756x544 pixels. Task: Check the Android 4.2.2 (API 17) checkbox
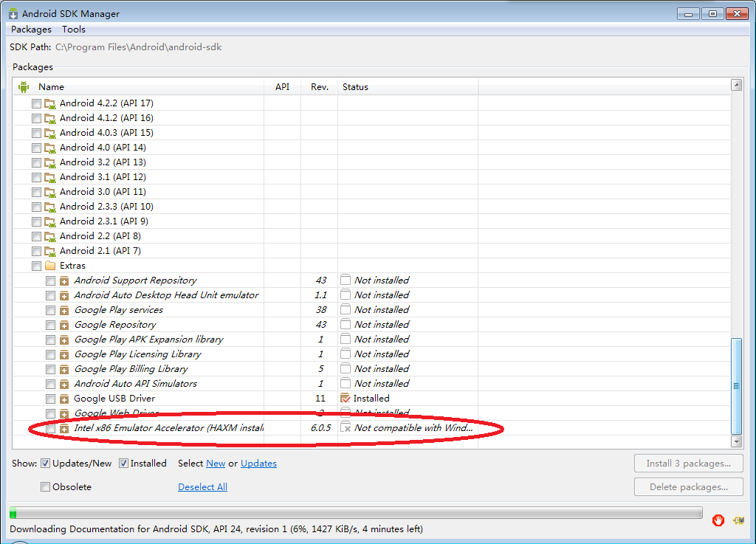coord(36,103)
